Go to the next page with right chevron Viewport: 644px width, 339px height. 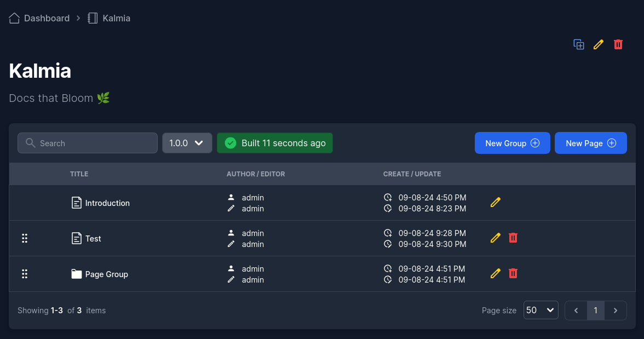click(x=616, y=311)
